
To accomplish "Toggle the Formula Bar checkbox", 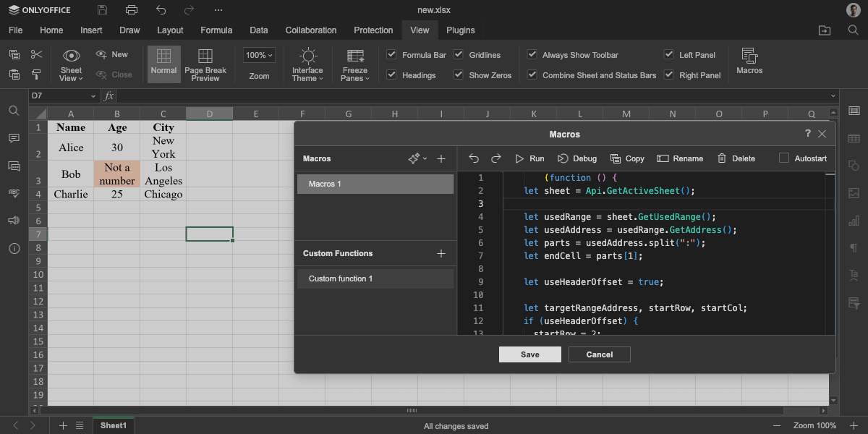I will pos(391,54).
